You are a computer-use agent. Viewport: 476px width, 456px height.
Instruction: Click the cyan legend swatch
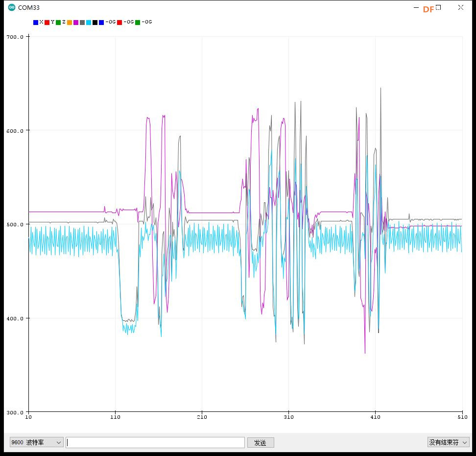89,23
